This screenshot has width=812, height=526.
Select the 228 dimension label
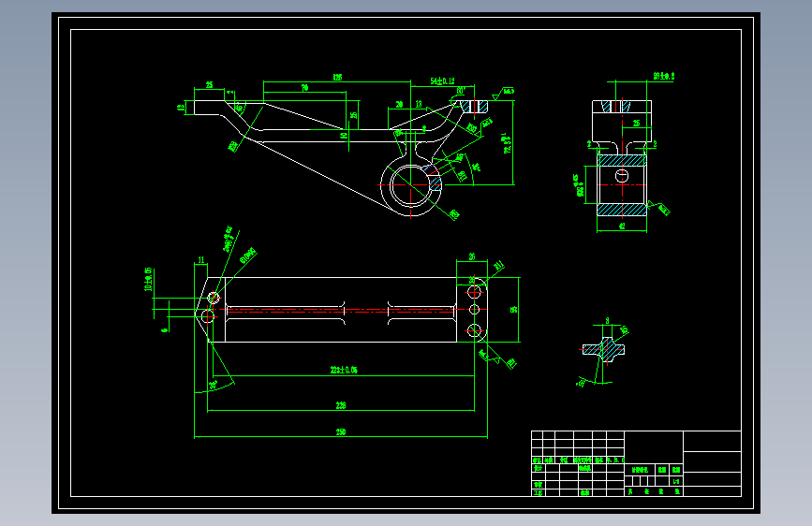pos(341,405)
